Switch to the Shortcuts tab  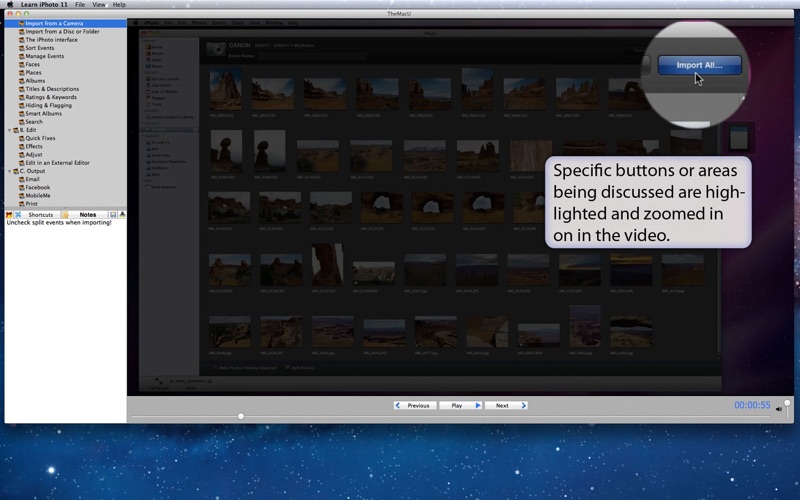(x=41, y=215)
